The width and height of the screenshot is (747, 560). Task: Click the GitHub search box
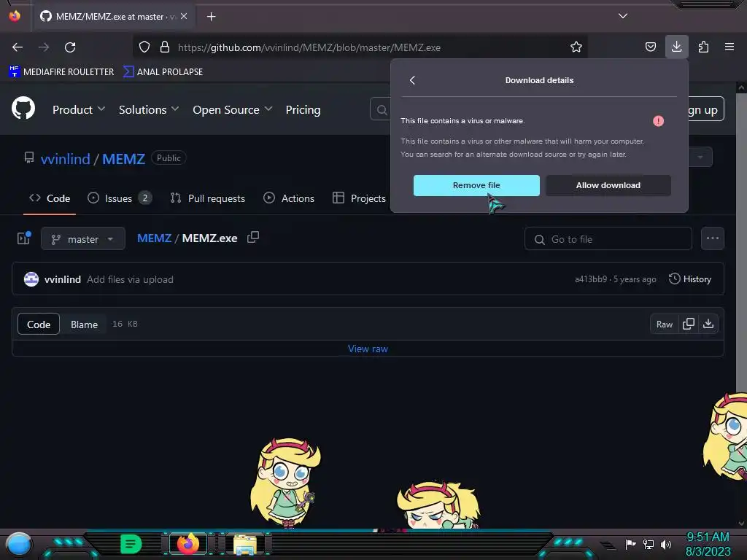pyautogui.click(x=380, y=109)
